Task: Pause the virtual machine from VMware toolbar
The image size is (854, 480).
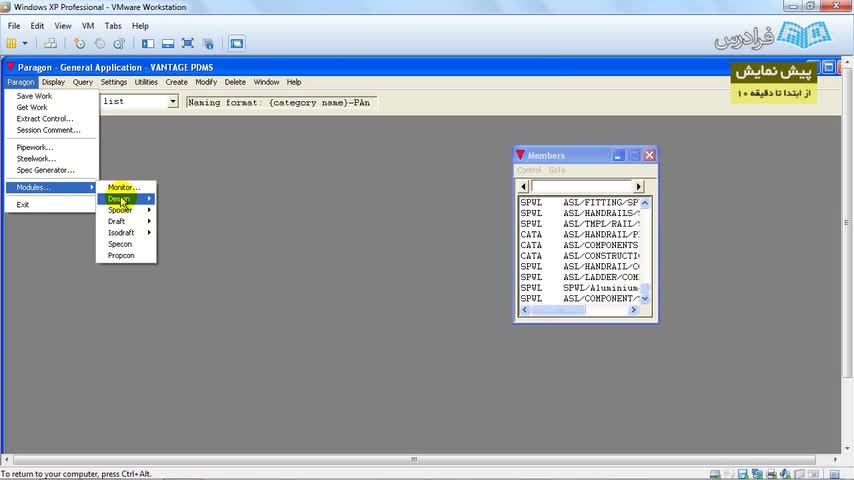Action: point(11,44)
